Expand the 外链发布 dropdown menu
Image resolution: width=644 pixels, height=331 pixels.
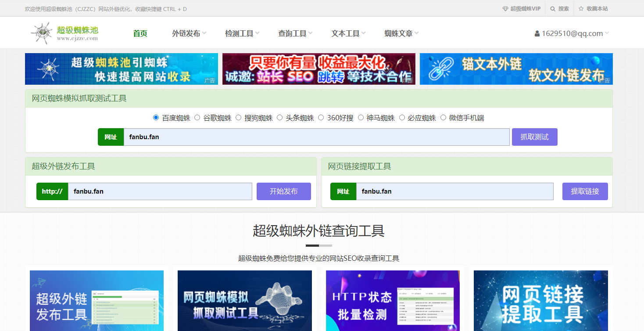click(186, 32)
